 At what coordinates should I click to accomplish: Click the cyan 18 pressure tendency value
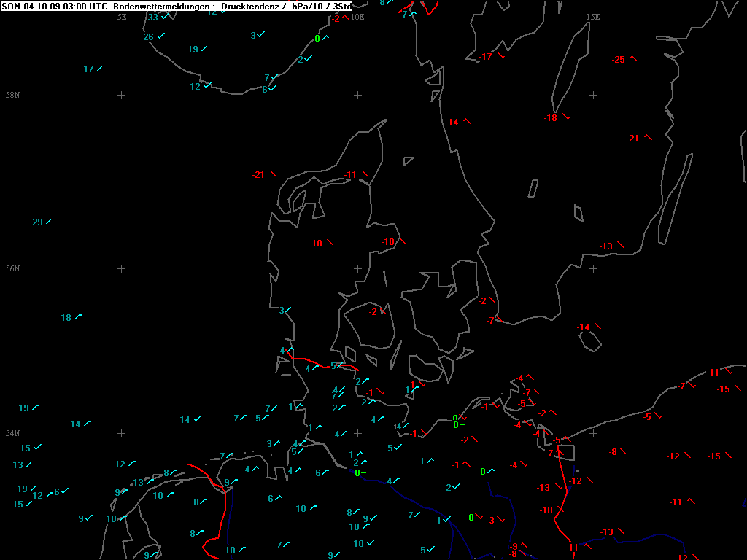66,318
